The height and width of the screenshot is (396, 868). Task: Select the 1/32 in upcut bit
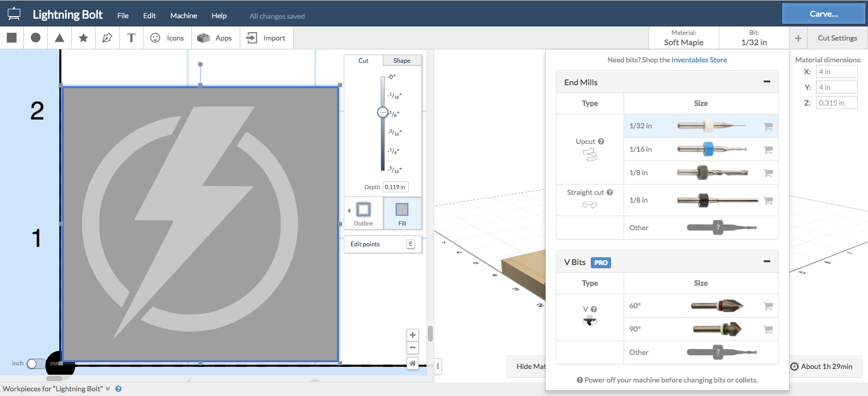tap(701, 126)
